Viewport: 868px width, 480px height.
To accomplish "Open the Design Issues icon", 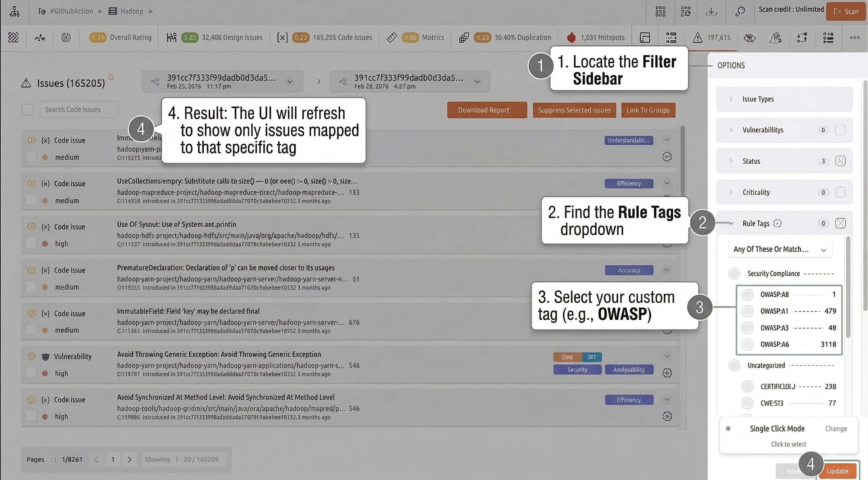I will pyautogui.click(x=172, y=37).
